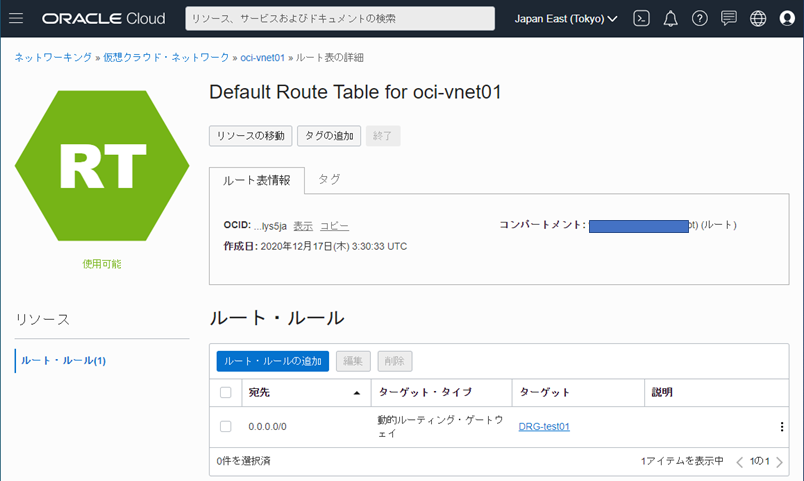804x481 pixels.
Task: Open the help question mark icon
Action: point(699,18)
